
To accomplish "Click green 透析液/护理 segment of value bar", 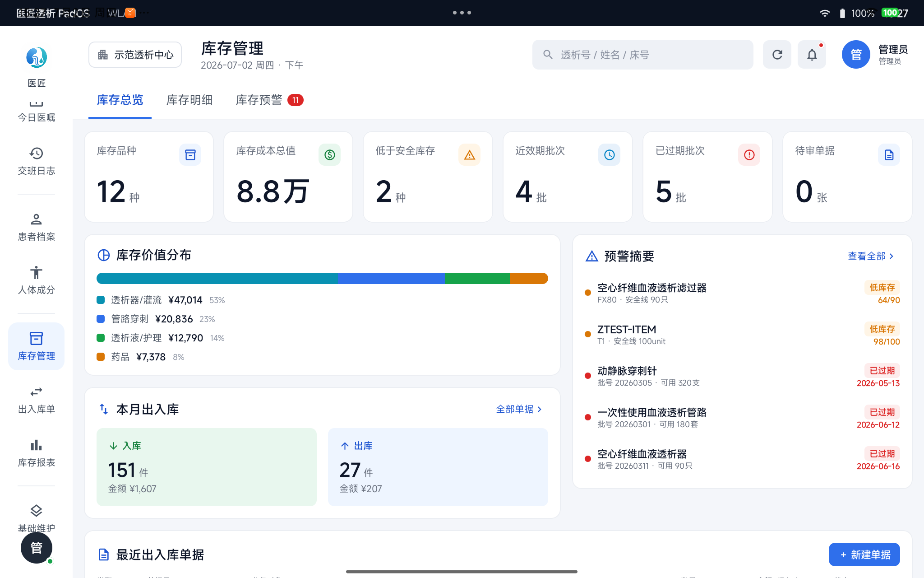I will click(477, 278).
